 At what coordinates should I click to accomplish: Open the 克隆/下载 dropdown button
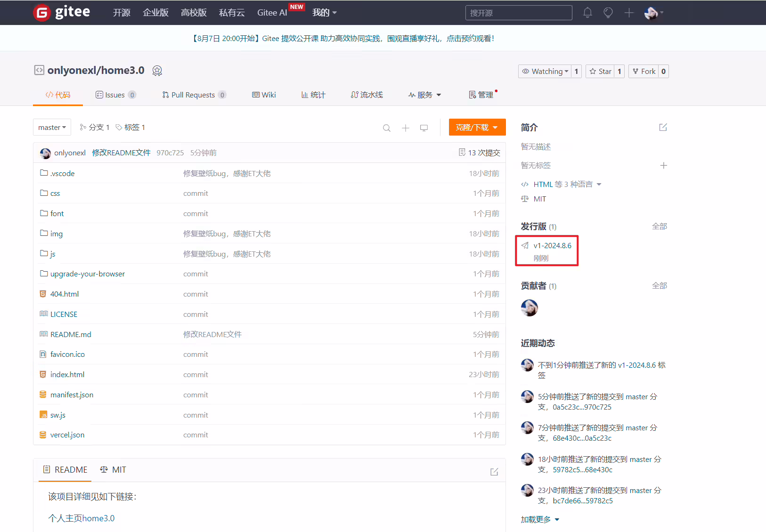[x=477, y=127]
